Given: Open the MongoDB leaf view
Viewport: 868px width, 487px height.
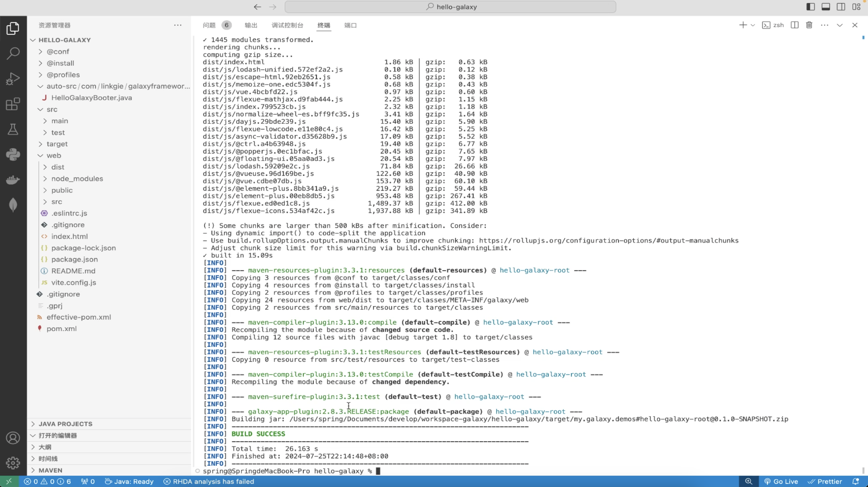Looking at the screenshot, I should (13, 205).
